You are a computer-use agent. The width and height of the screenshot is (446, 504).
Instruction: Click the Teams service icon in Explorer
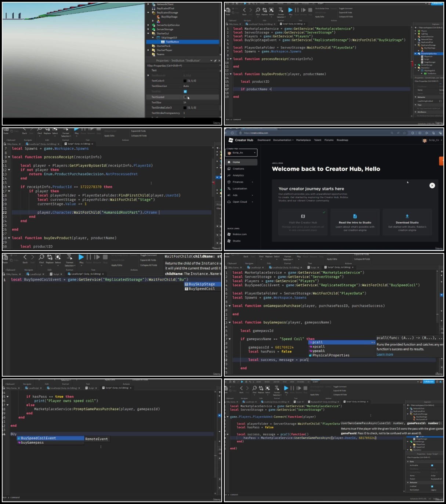pyautogui.click(x=154, y=54)
